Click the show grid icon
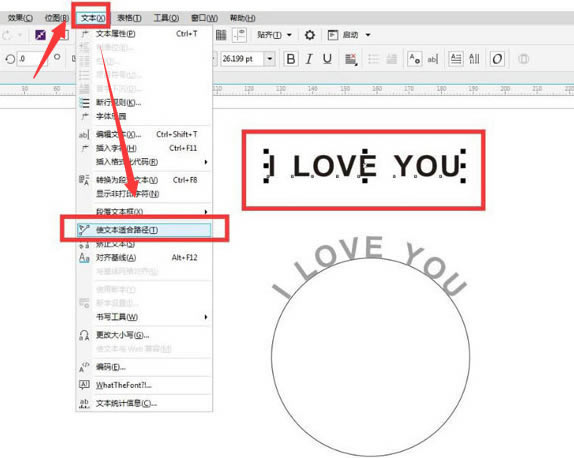 [x=221, y=35]
